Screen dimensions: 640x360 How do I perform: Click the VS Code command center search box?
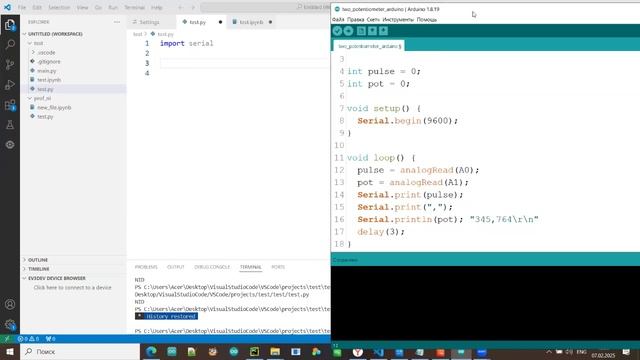[265, 7]
